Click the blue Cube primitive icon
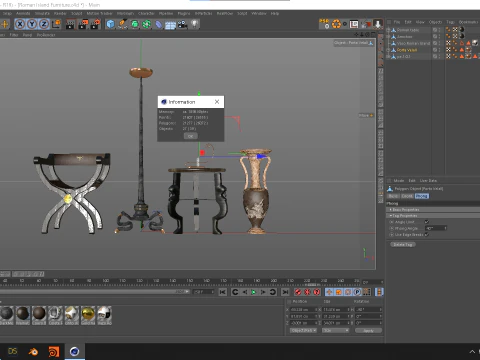 (110, 24)
